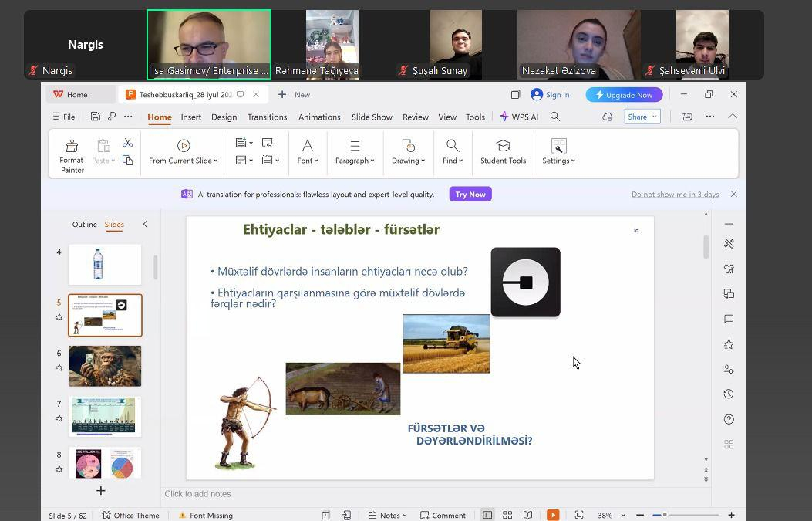812x521 pixels.
Task: Switch to Outline view in sidebar
Action: point(85,225)
